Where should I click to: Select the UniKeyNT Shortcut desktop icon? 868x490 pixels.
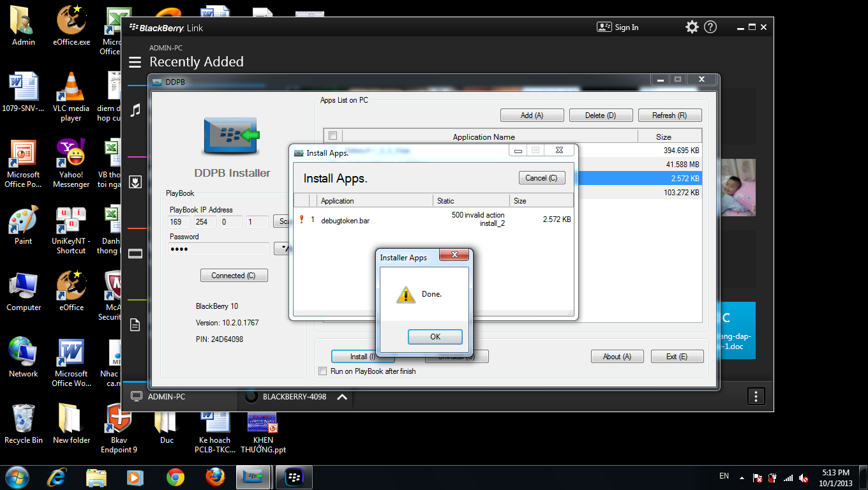point(71,230)
